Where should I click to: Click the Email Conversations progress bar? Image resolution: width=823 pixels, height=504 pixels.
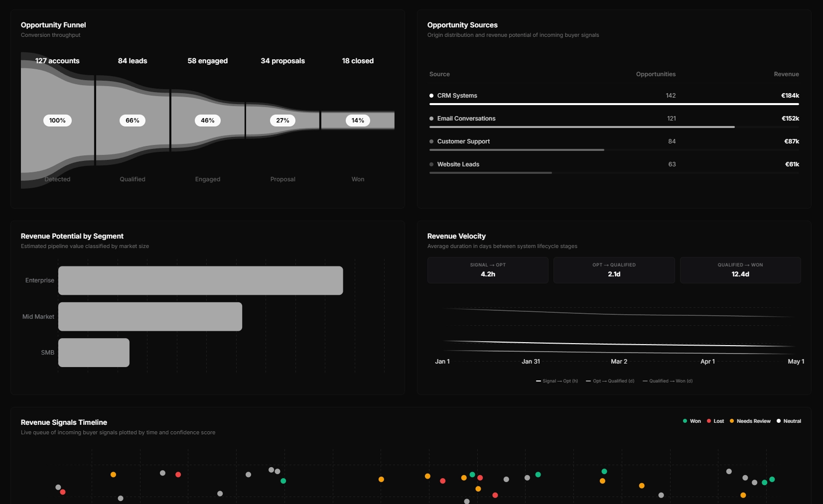[582, 127]
